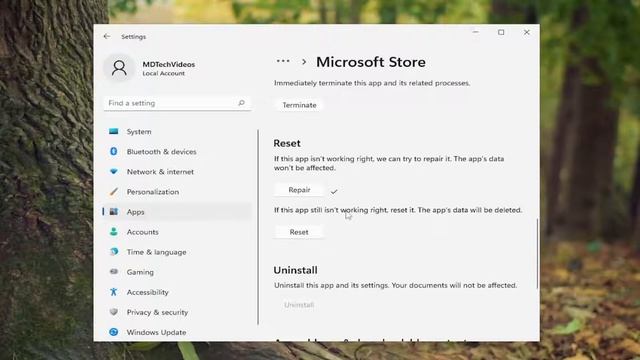Click the Terminate button
Screen dimensions: 640x360
(x=299, y=105)
